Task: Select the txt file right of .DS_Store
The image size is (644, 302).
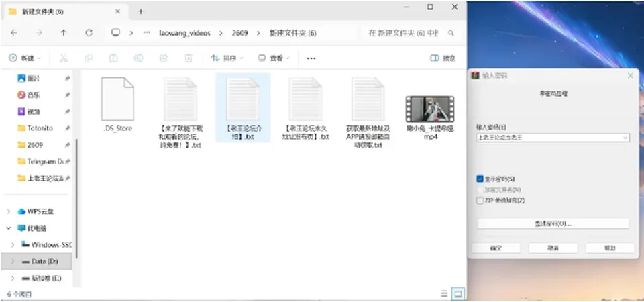Action: 180,113
